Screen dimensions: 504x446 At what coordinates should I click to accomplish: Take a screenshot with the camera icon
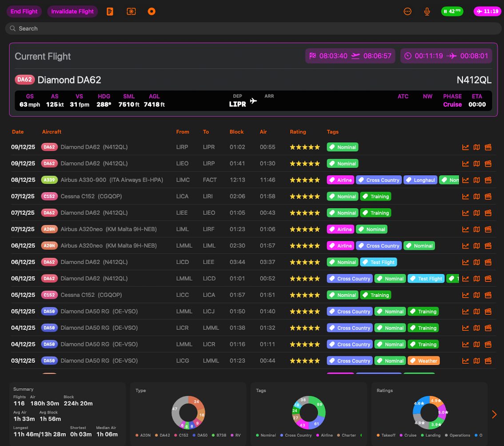click(x=131, y=12)
